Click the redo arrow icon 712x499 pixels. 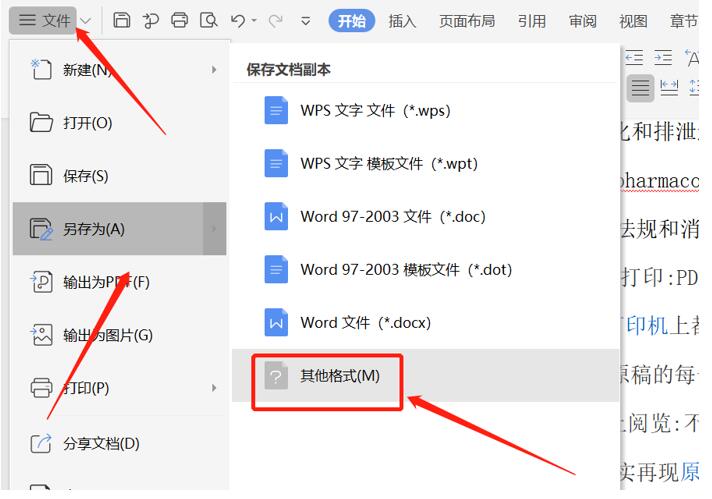coord(276,21)
